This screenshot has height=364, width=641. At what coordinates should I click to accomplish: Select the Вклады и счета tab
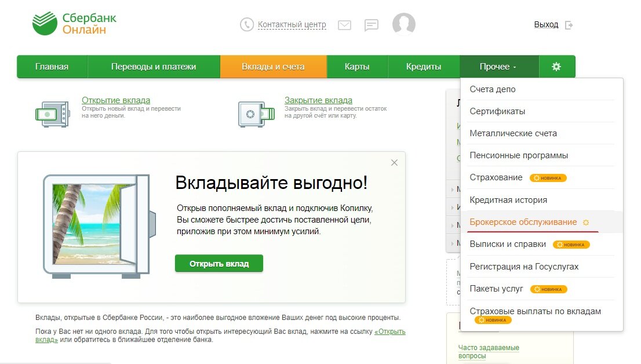point(273,67)
